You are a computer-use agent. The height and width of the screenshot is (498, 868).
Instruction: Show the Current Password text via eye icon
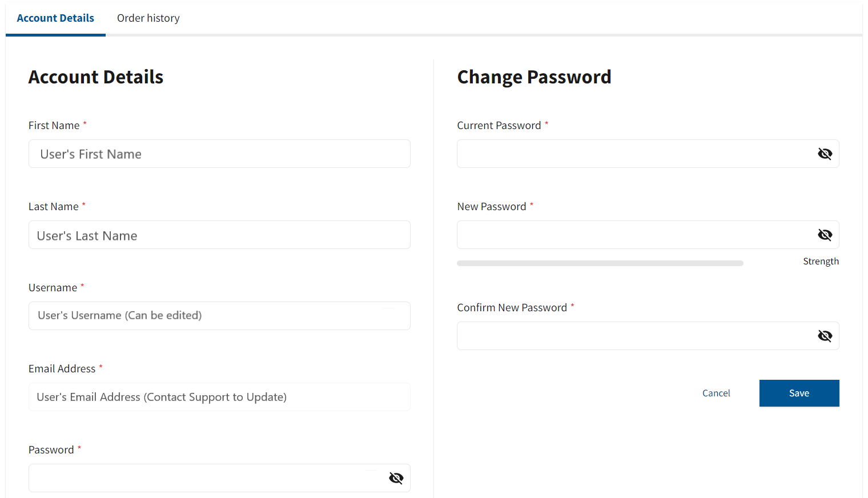coord(825,154)
